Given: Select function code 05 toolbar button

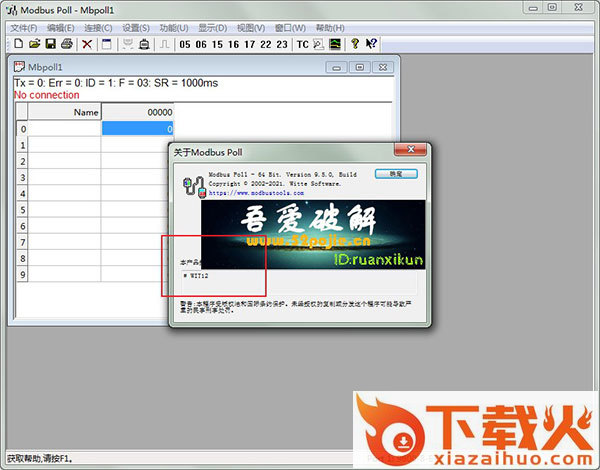Looking at the screenshot, I should click(185, 44).
